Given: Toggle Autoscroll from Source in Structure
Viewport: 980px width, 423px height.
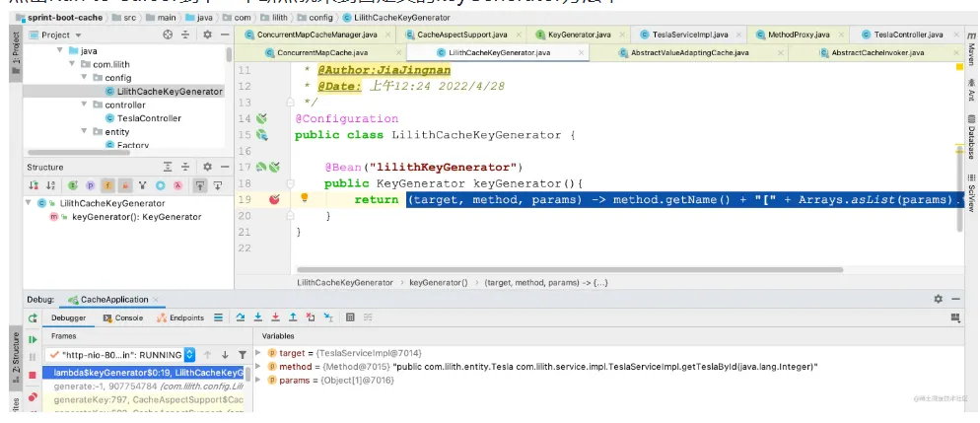Looking at the screenshot, I should pyautogui.click(x=218, y=185).
